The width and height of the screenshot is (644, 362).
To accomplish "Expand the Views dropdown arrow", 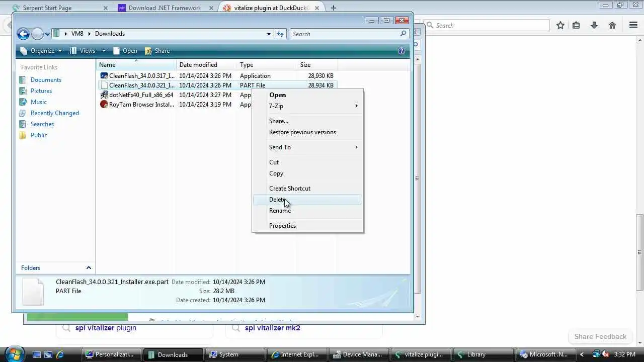I will point(104,51).
